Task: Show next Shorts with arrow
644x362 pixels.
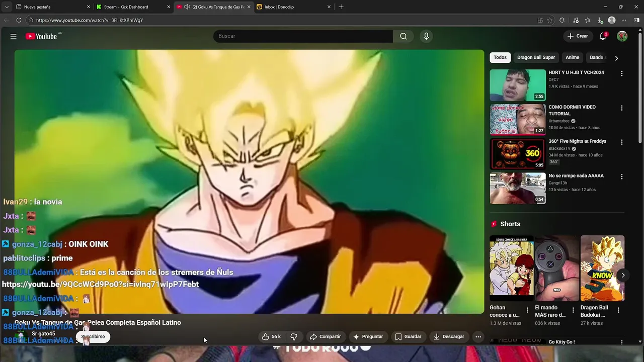Action: 623,275
